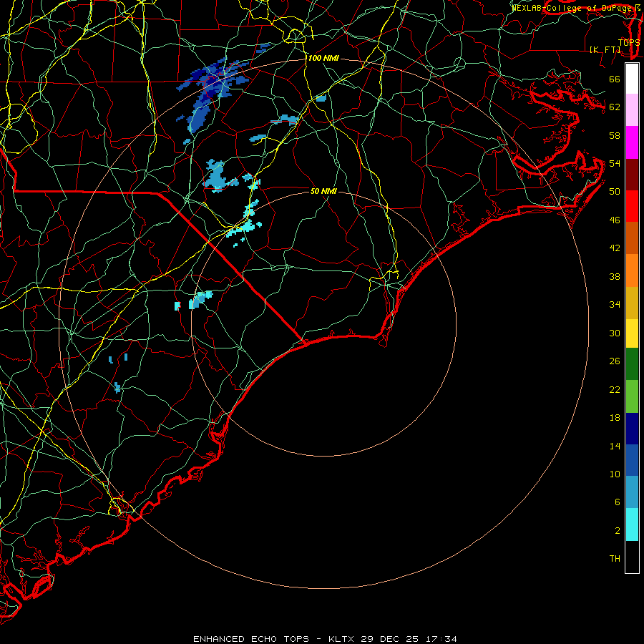
Task: Click the gold swatch between 38 and 34
Action: (x=632, y=303)
